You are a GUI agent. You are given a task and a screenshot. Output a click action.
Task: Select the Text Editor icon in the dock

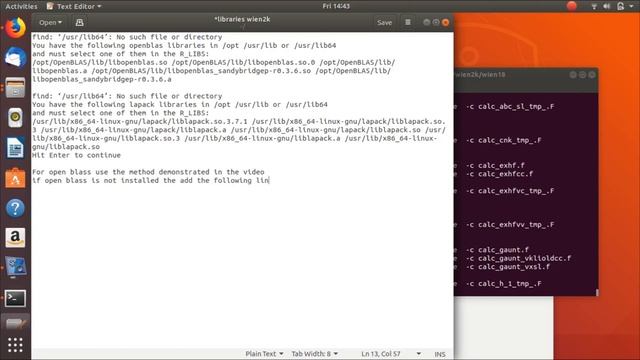pos(15,324)
